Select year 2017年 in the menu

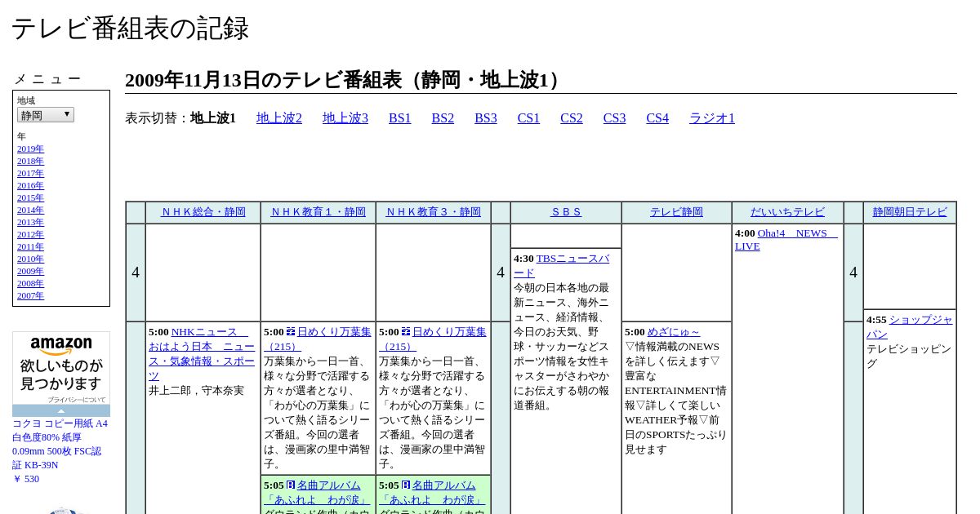pos(30,174)
